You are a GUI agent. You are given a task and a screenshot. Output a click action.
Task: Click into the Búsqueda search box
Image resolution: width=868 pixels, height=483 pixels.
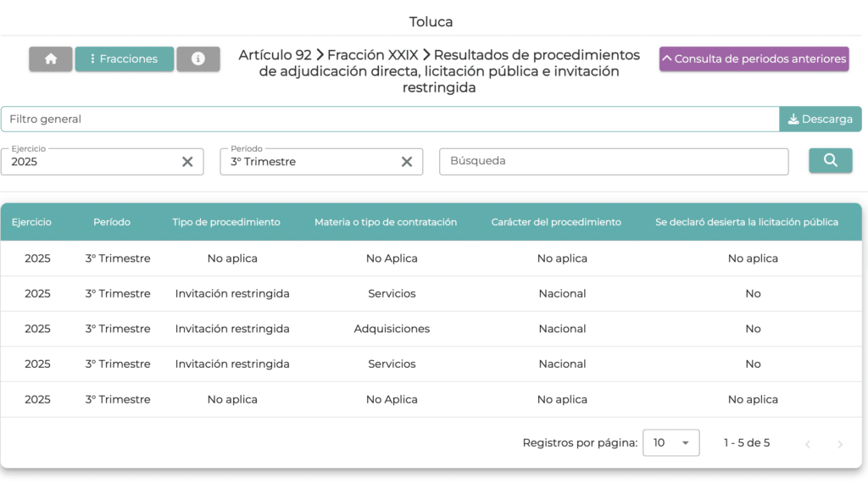(614, 161)
